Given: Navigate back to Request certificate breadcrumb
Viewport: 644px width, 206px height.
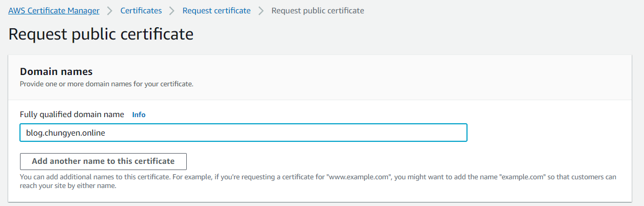Looking at the screenshot, I should tap(217, 10).
